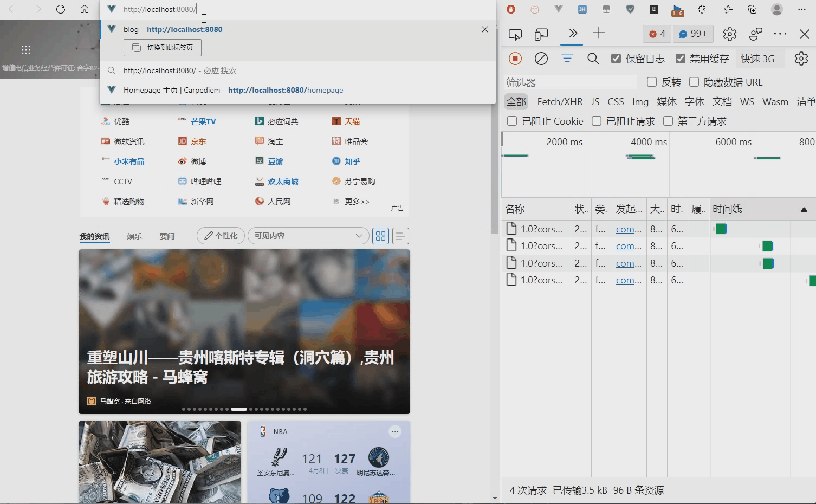816x504 pixels.
Task: Select first 1.0?cors request row
Action: point(658,229)
